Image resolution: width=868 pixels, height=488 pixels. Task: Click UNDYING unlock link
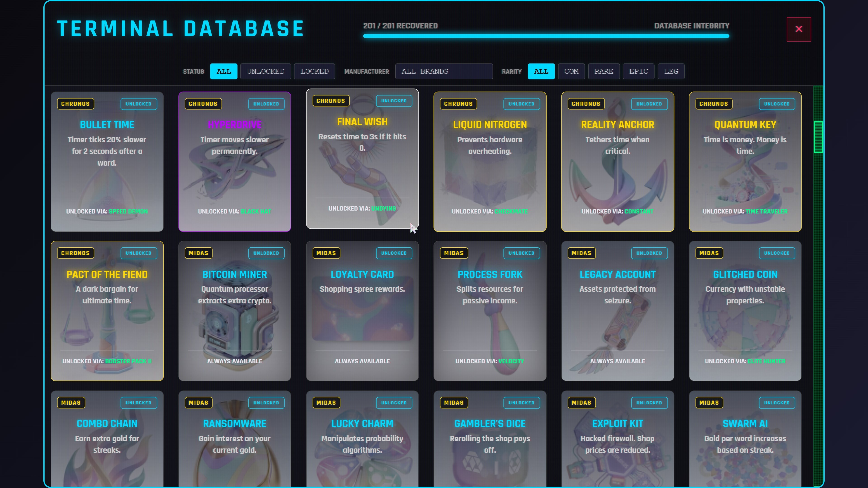tap(383, 209)
